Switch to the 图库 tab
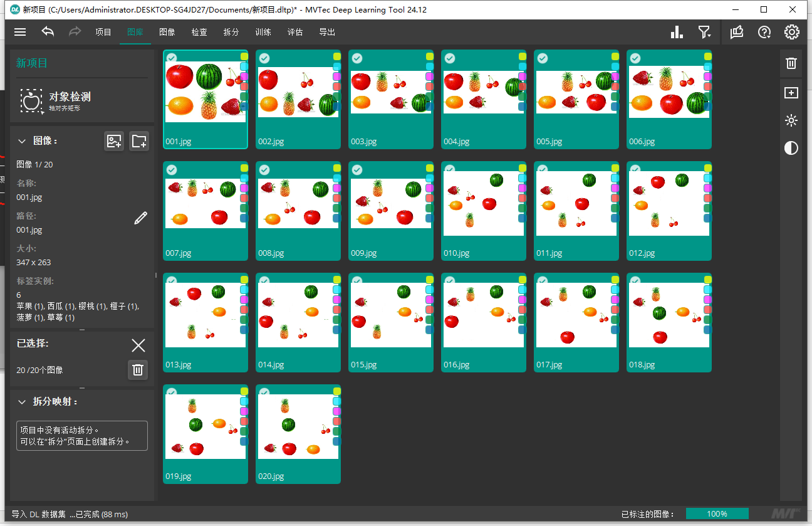The width and height of the screenshot is (812, 526). pyautogui.click(x=135, y=32)
